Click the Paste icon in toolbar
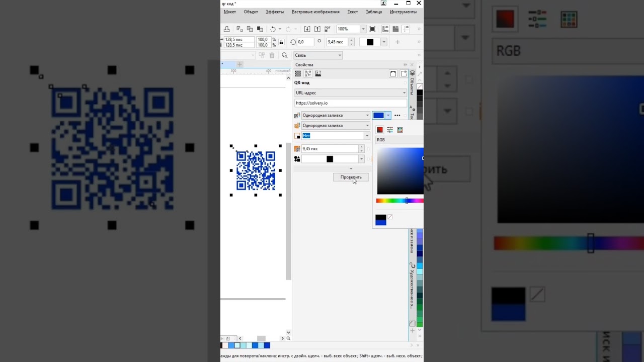Image resolution: width=644 pixels, height=362 pixels. [260, 29]
